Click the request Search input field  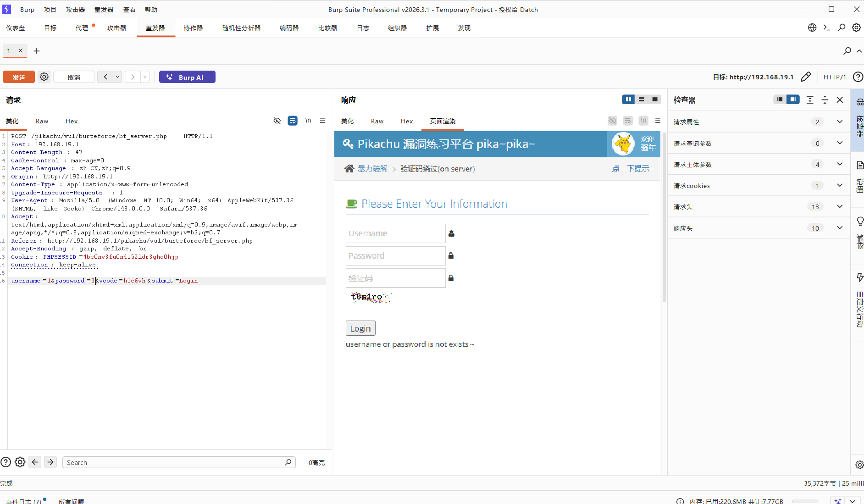(x=179, y=462)
